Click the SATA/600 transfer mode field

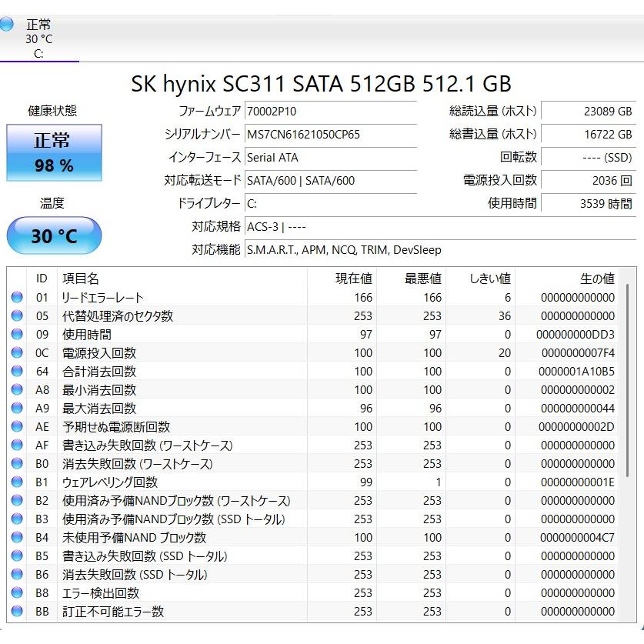pyautogui.click(x=331, y=180)
